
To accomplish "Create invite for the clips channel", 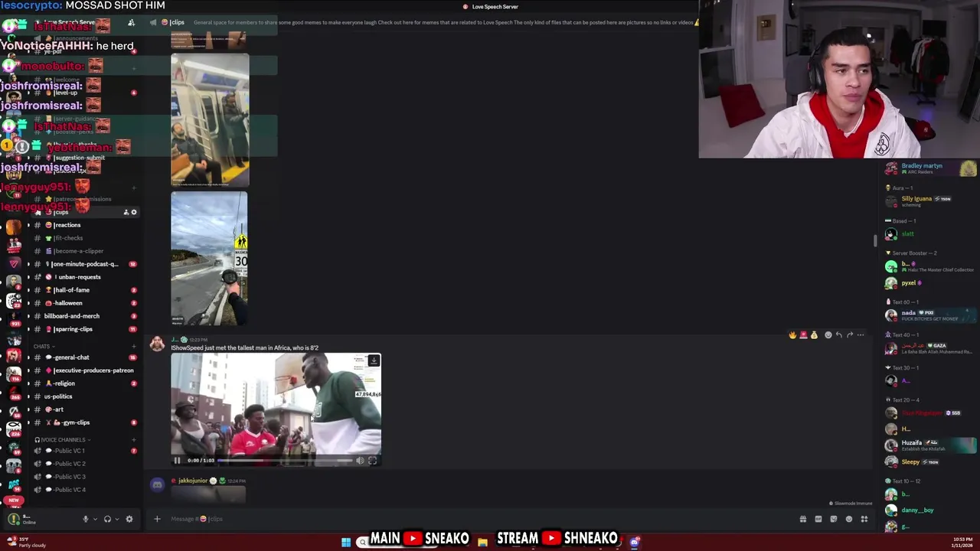I will (126, 212).
